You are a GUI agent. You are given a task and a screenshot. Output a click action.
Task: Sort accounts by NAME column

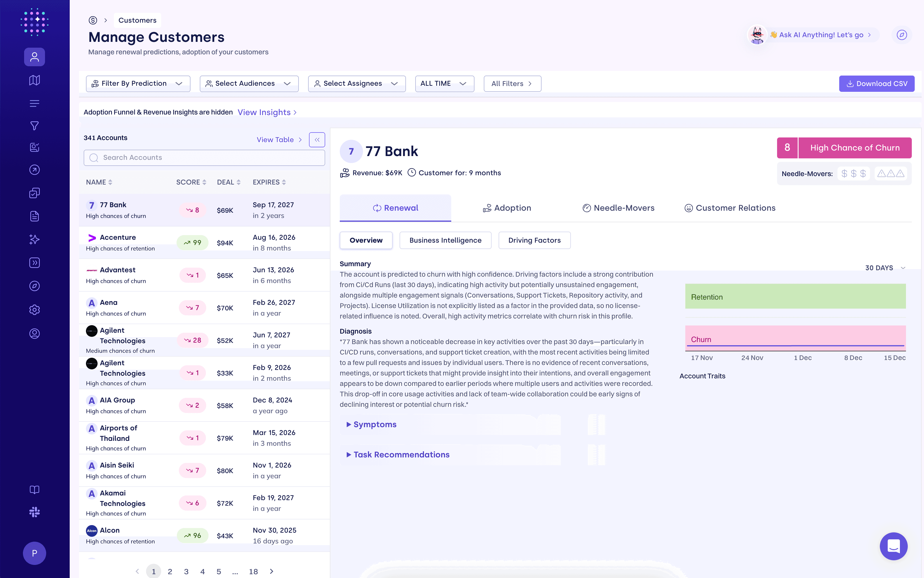coord(99,182)
